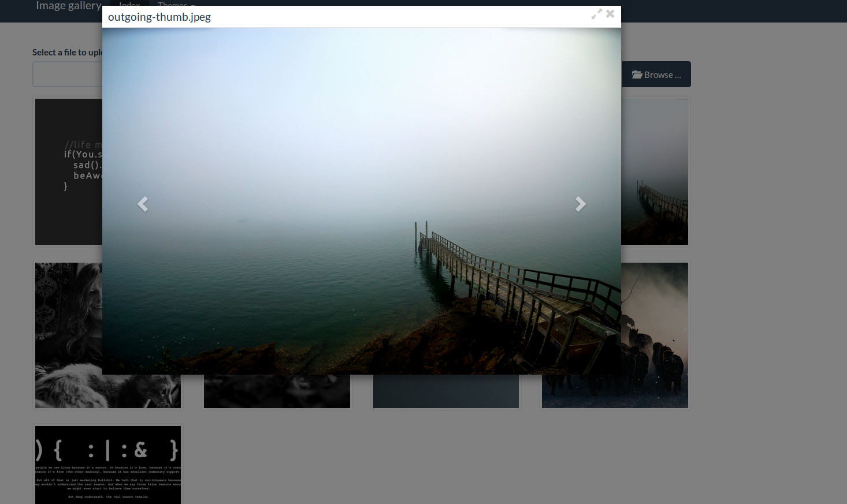This screenshot has height=504, width=847.
Task: Show the next image with right arrow
Action: coord(581,204)
